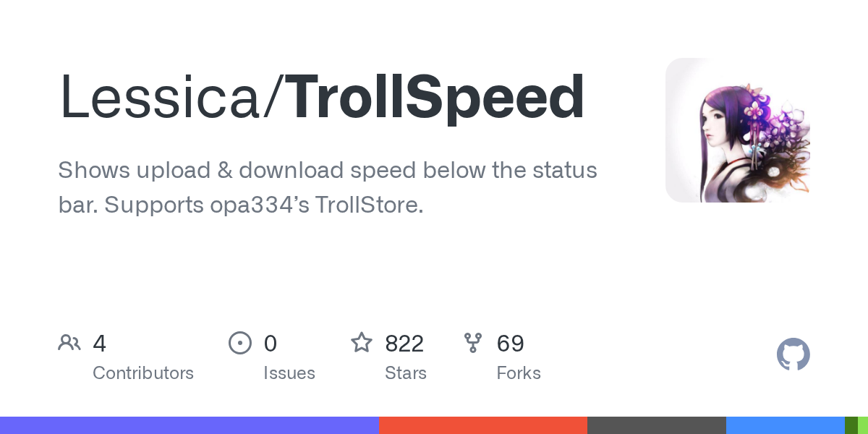Click the repository description text
The width and height of the screenshot is (868, 434).
pyautogui.click(x=328, y=188)
